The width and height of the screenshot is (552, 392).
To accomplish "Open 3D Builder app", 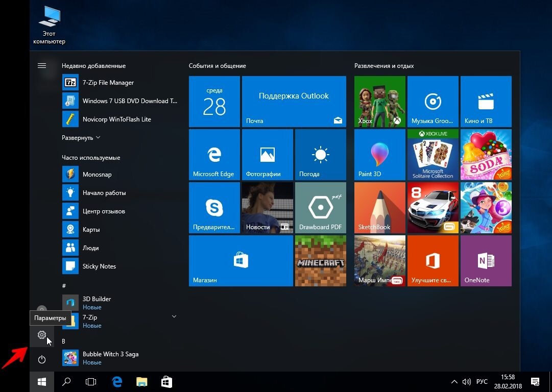I will 119,303.
